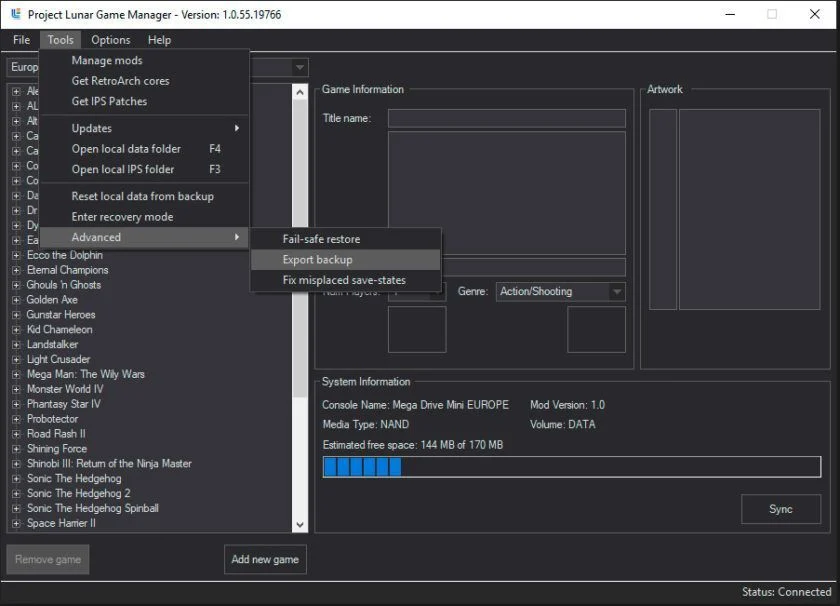
Task: Click the free space progress bar
Action: pos(572,467)
